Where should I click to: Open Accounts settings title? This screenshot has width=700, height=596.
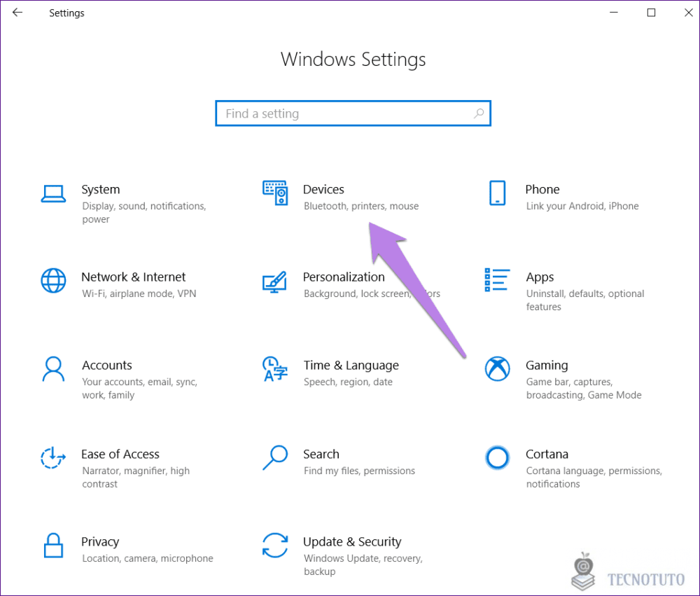(107, 366)
